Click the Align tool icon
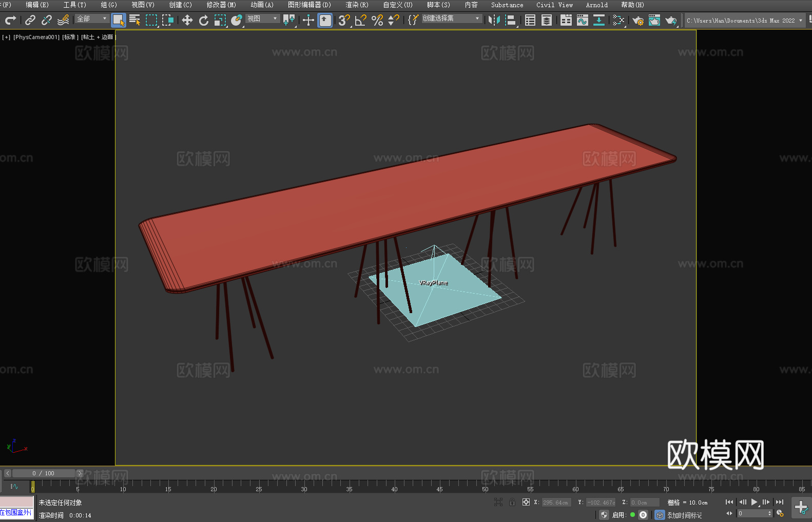Screen dimensions: 812x522 (511, 20)
